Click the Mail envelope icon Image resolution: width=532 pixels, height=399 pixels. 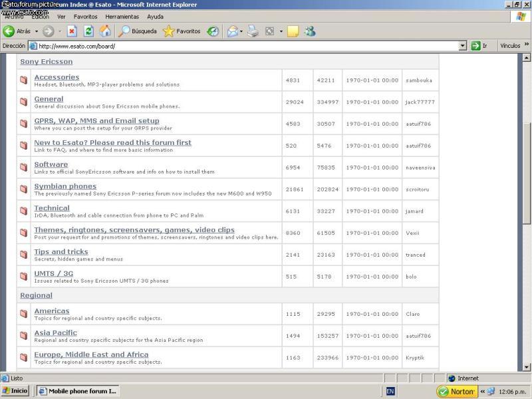pyautogui.click(x=233, y=31)
